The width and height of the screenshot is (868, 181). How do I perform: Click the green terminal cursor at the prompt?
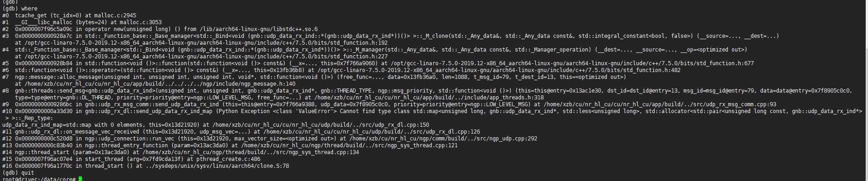click(x=80, y=179)
